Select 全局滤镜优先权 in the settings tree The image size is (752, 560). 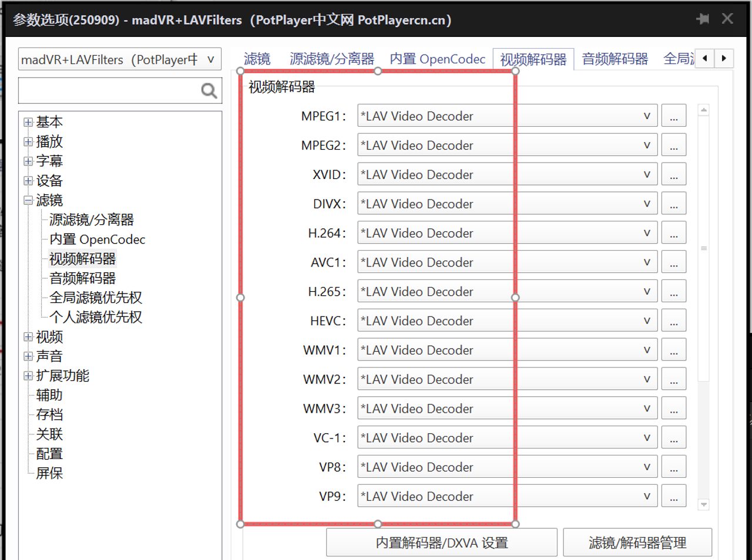click(x=96, y=298)
